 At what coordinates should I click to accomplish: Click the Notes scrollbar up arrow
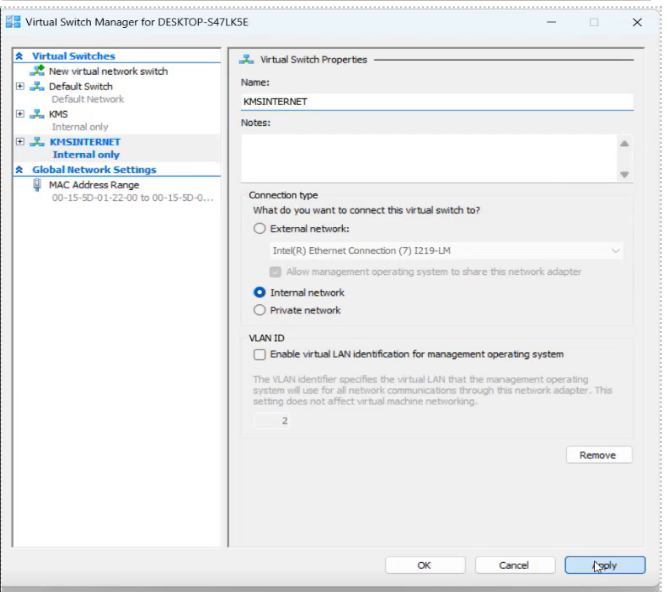(624, 144)
